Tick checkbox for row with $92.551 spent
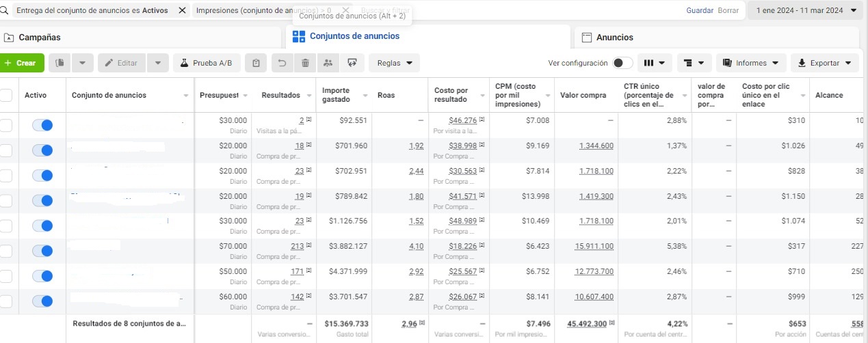This screenshot has height=343, width=868. tap(5, 125)
